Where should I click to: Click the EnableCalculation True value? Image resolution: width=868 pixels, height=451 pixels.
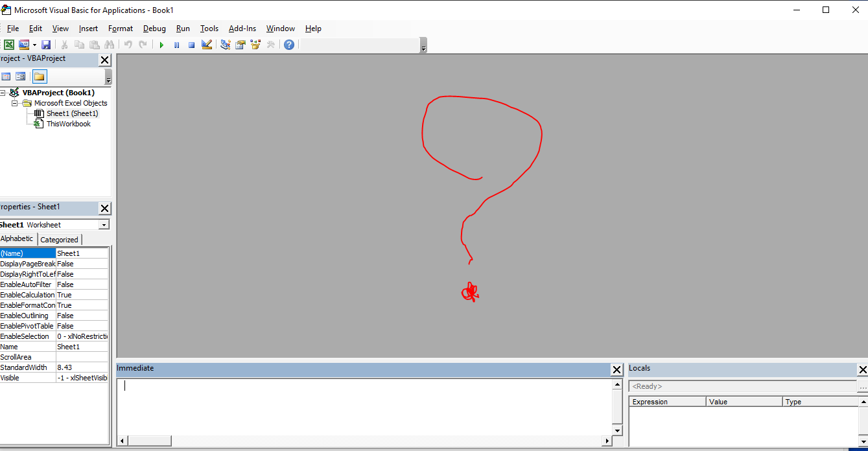pos(82,295)
